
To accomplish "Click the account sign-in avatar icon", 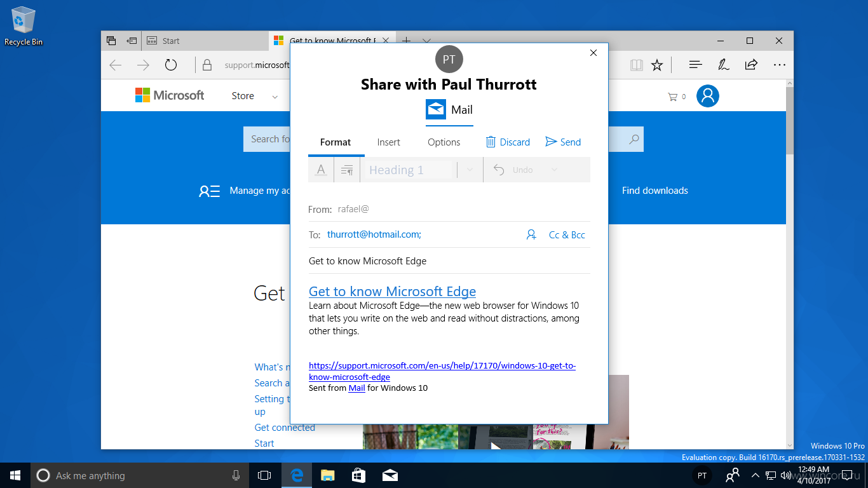I will (x=707, y=96).
